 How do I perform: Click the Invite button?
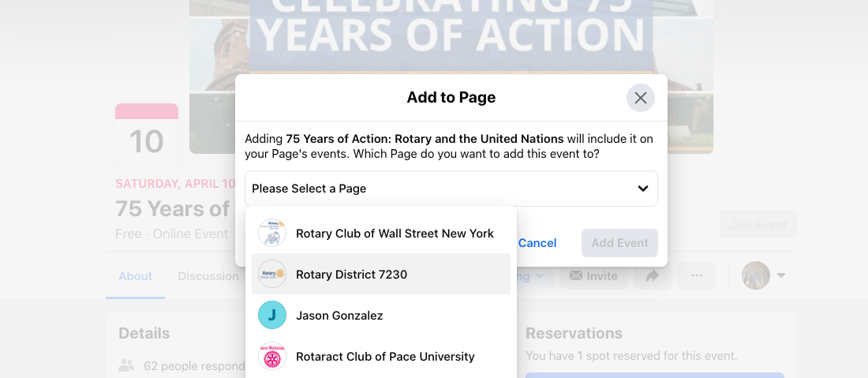(x=593, y=275)
